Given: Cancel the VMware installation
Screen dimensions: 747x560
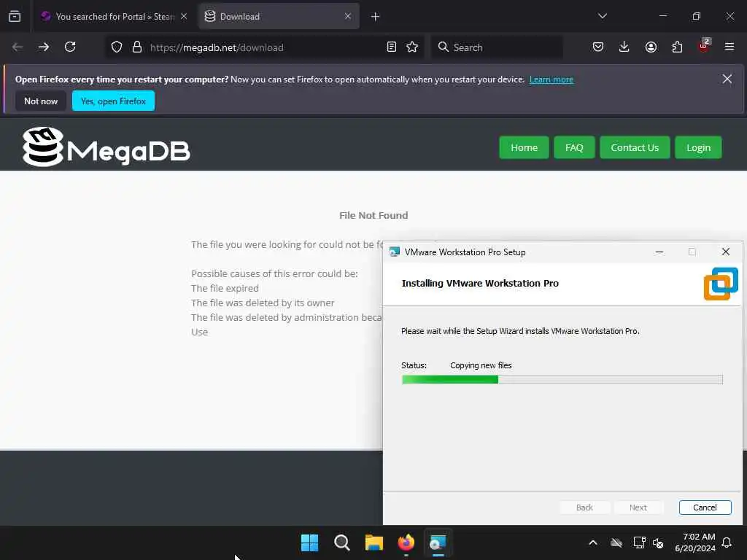Looking at the screenshot, I should [705, 507].
